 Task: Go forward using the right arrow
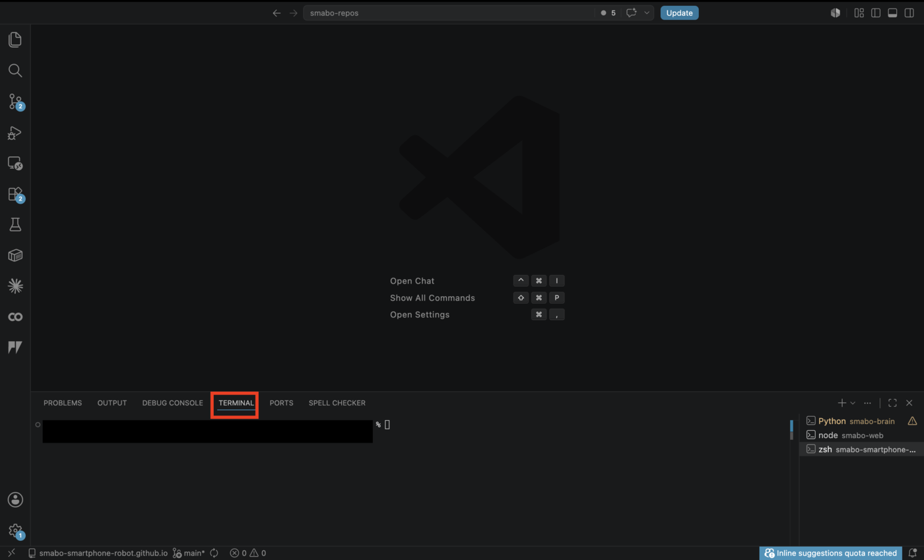293,13
